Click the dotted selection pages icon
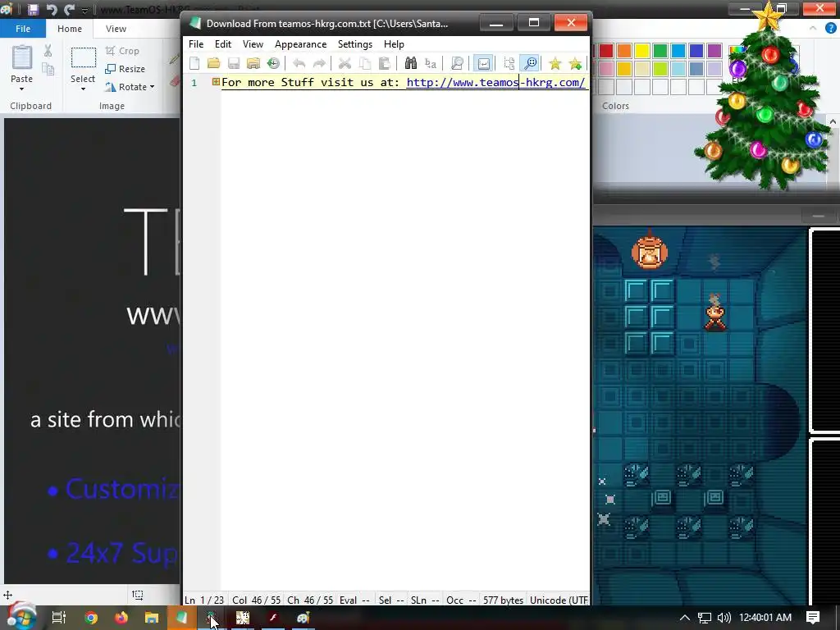Viewport: 840px width, 630px height. tap(509, 63)
